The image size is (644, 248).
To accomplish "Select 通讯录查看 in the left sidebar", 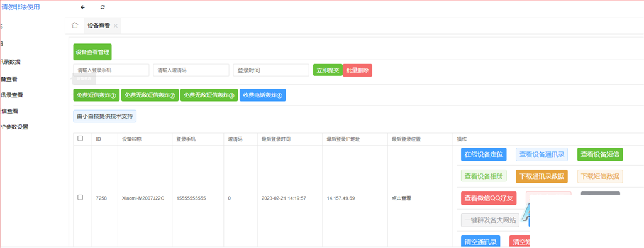I will click(11, 95).
